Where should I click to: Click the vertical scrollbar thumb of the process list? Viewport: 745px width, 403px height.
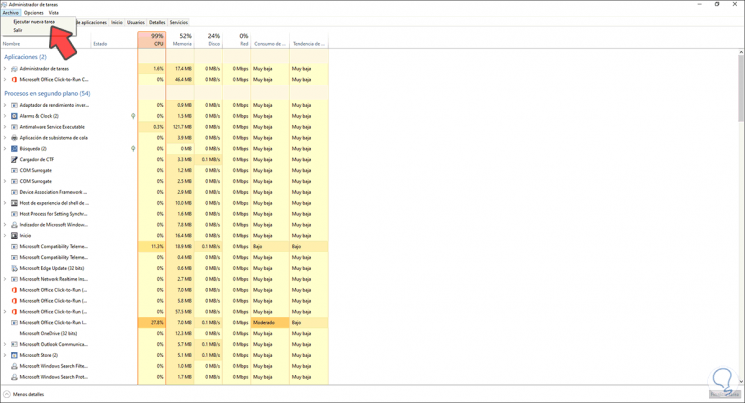[x=741, y=88]
